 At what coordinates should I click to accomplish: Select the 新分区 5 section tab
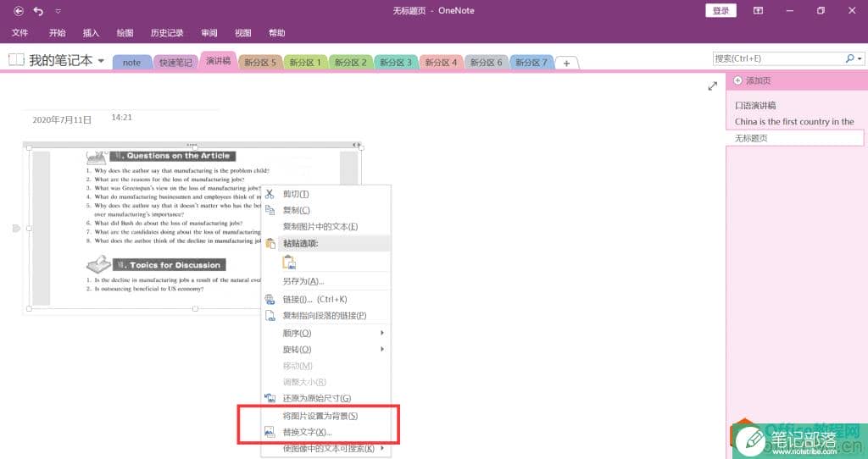tap(260, 63)
